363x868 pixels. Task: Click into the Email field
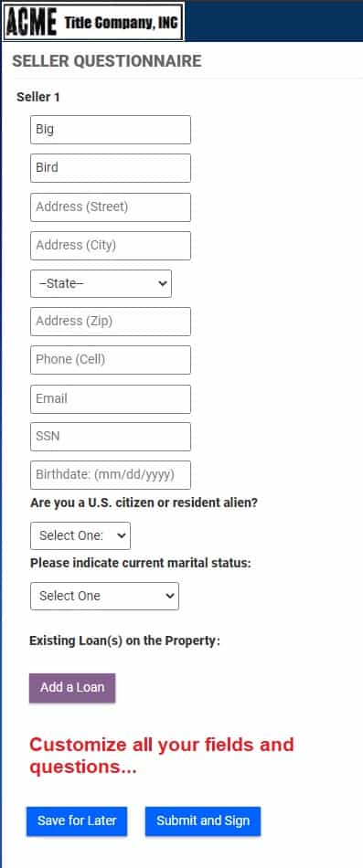point(111,398)
